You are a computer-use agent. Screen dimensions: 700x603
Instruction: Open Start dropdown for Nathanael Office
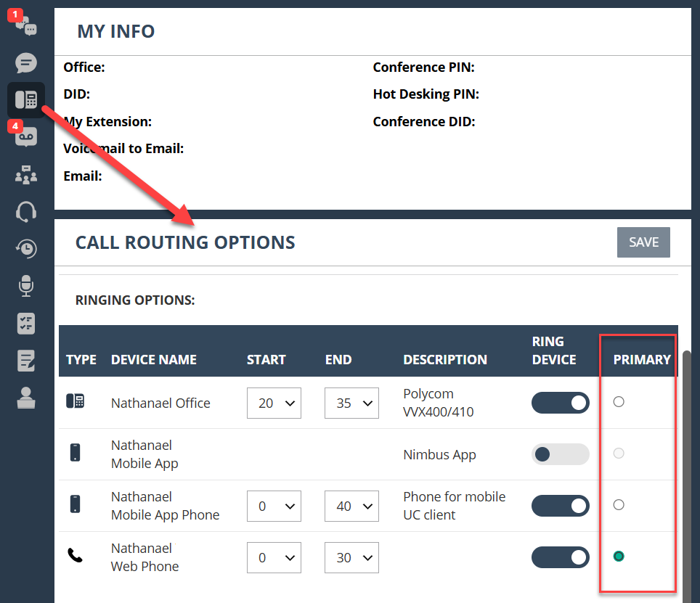[x=274, y=403]
